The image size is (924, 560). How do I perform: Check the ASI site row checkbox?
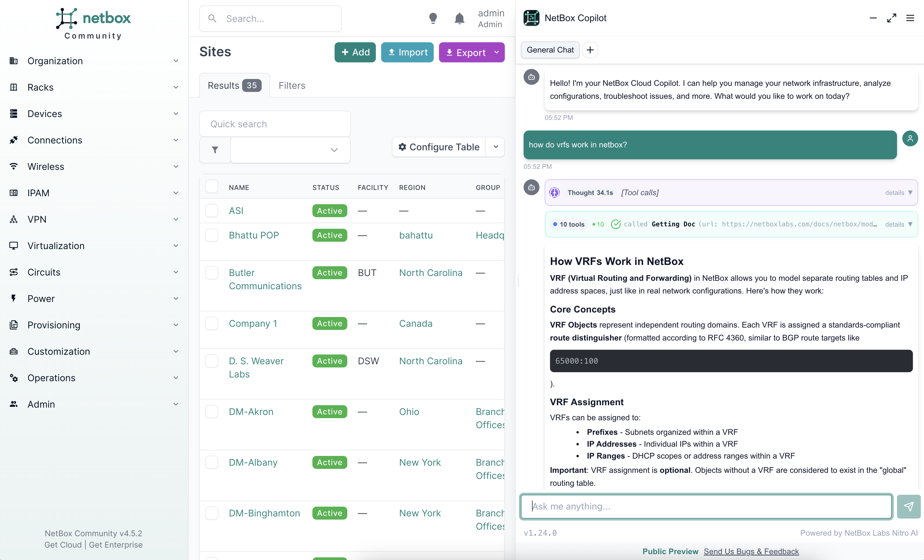(212, 211)
